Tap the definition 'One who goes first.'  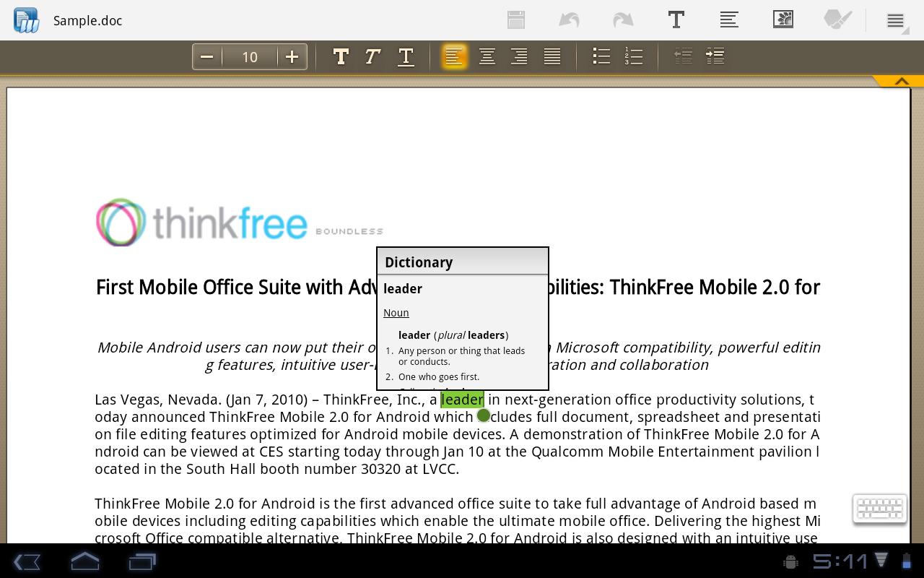439,377
